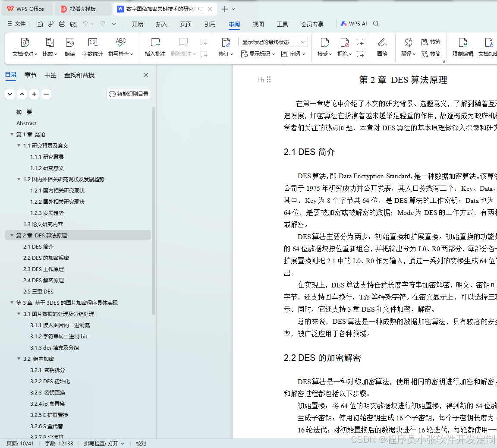The width and height of the screenshot is (497, 448).
Task: Open the 文档校对 proofreading tool
Action: 25,47
